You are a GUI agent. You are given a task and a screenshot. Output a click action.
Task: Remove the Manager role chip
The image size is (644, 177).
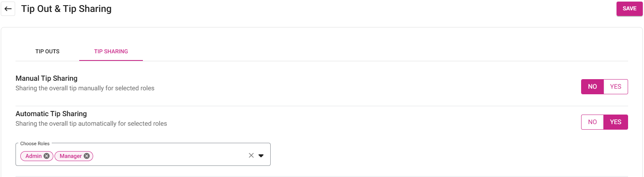click(87, 156)
